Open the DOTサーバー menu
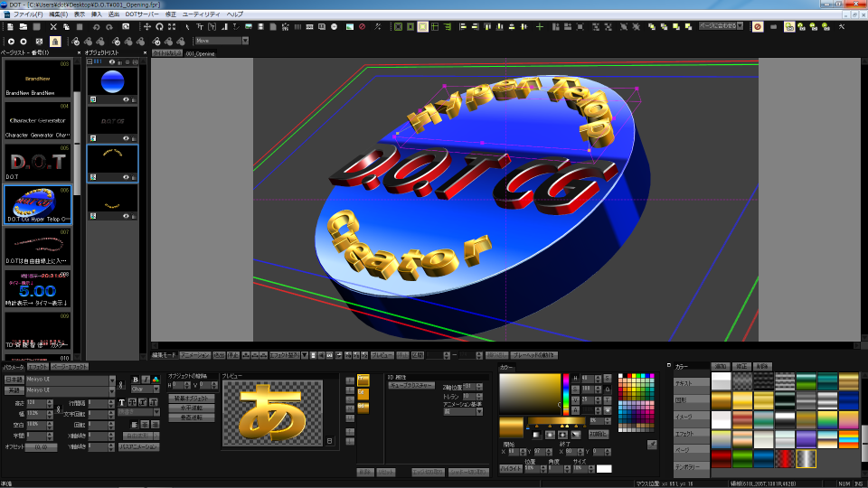 pos(142,14)
